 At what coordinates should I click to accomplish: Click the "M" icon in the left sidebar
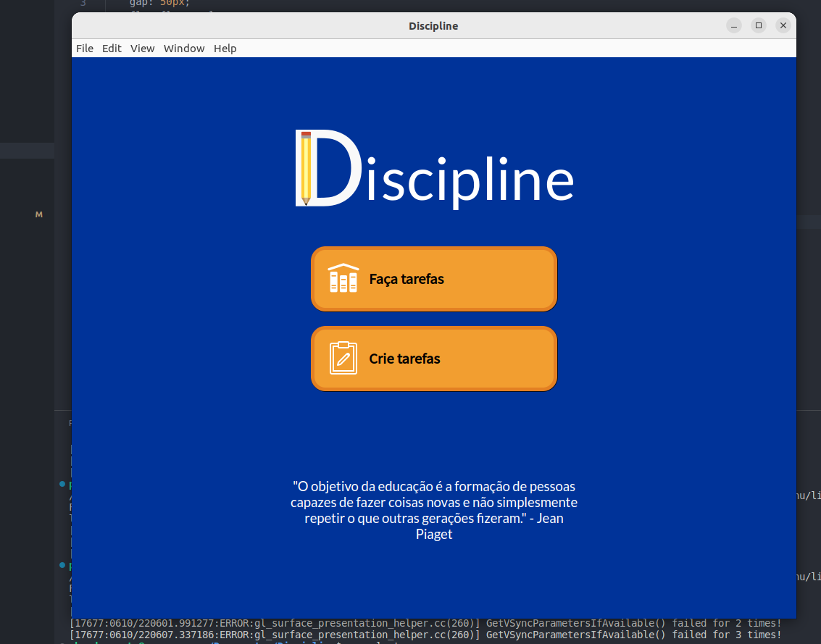point(38,214)
